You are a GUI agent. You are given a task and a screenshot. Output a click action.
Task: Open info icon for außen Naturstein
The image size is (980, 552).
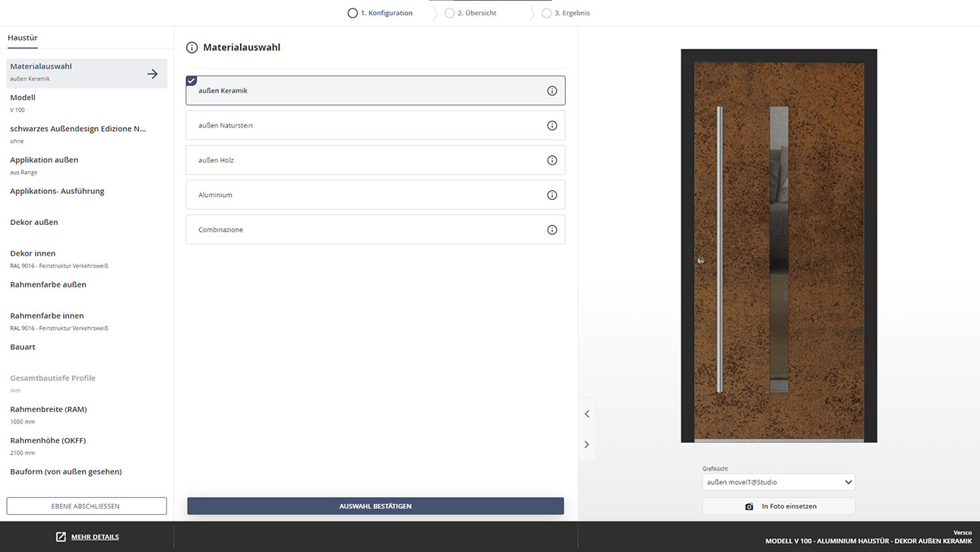[552, 125]
